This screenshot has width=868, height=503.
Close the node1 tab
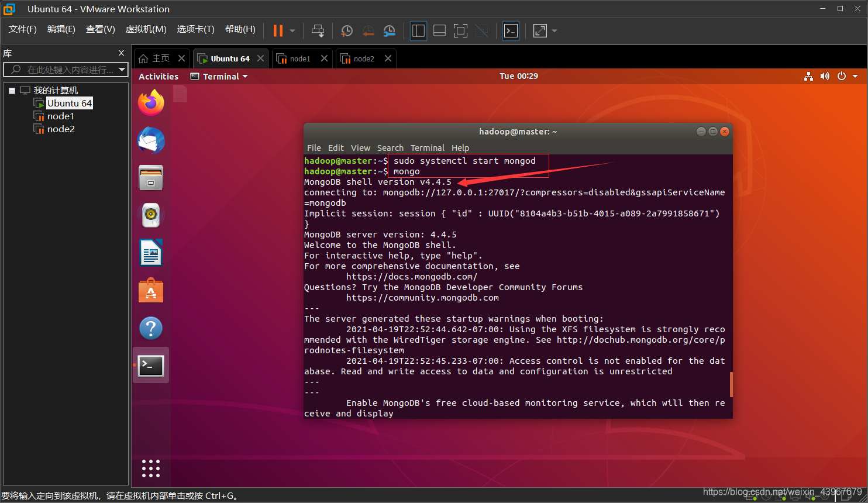tap(324, 58)
